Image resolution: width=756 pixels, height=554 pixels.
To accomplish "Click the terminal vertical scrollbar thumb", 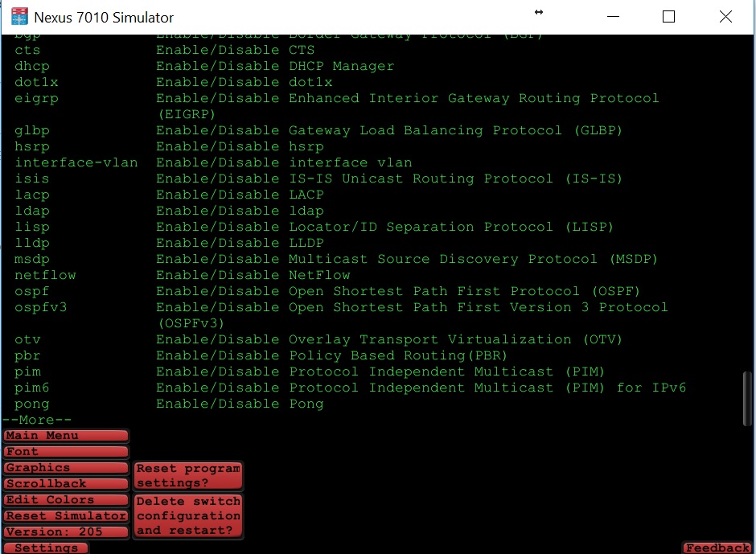I will coord(747,398).
